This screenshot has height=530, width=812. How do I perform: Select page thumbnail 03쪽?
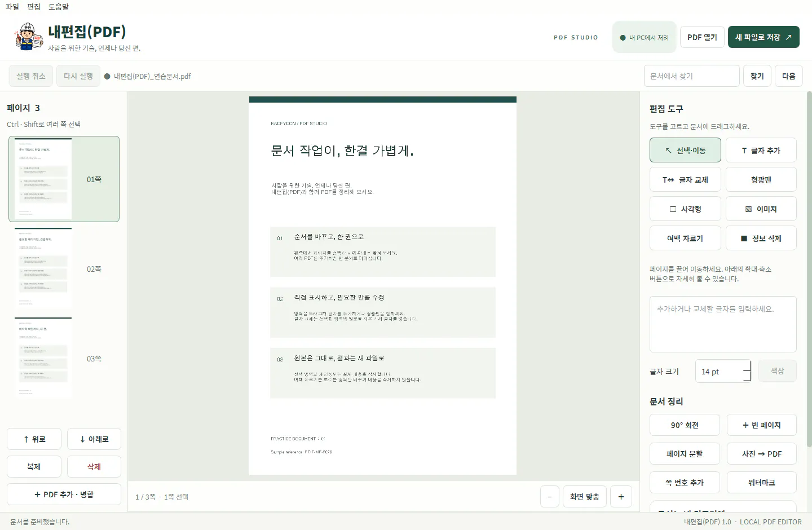[64, 358]
